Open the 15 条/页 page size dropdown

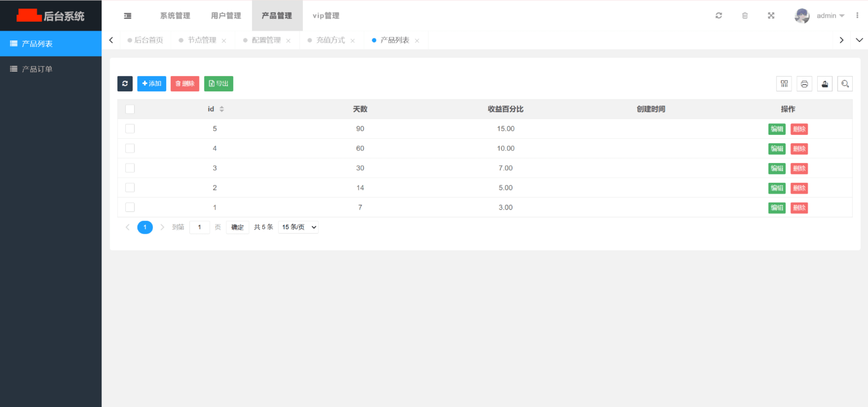pos(298,227)
